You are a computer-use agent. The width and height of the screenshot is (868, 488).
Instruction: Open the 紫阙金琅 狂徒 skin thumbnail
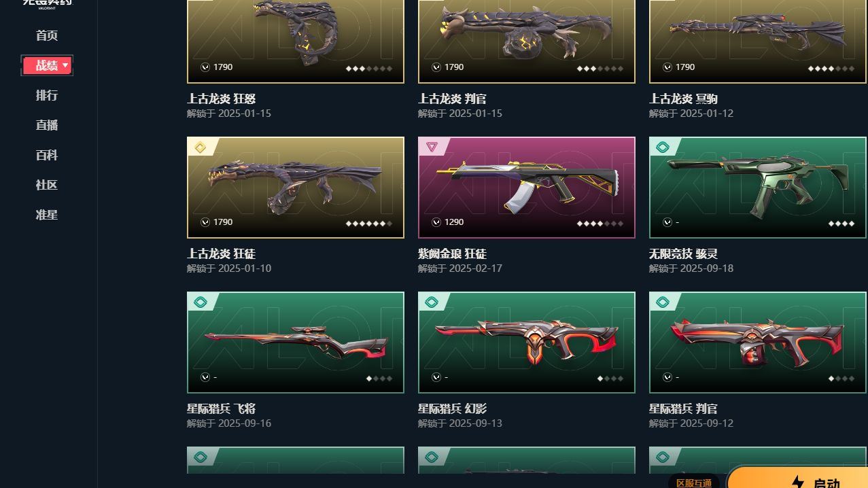(527, 188)
